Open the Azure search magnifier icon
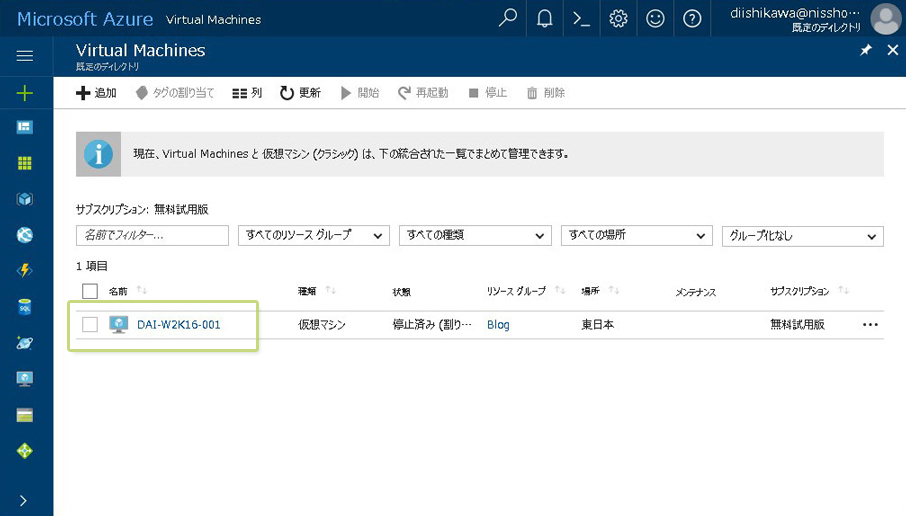This screenshot has width=906, height=516. coord(508,18)
